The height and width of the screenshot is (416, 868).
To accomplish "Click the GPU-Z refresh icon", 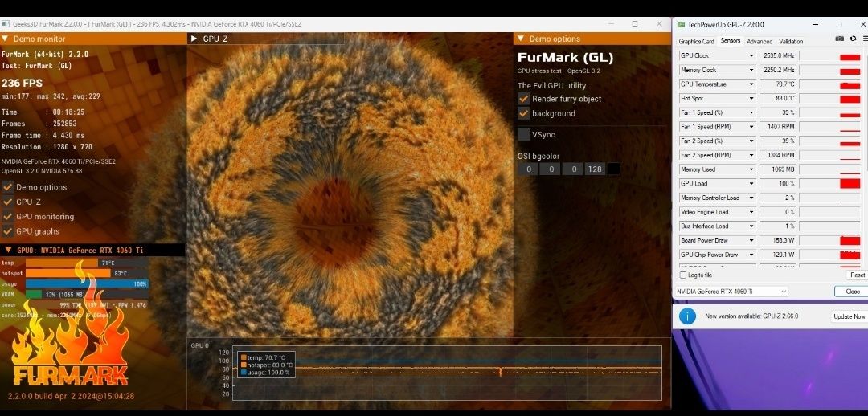I will click(x=853, y=39).
